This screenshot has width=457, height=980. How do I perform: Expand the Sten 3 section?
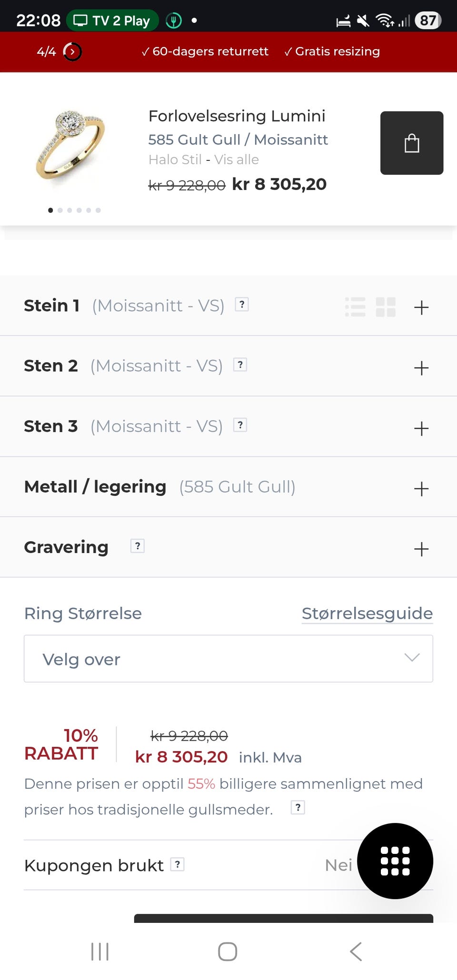421,428
